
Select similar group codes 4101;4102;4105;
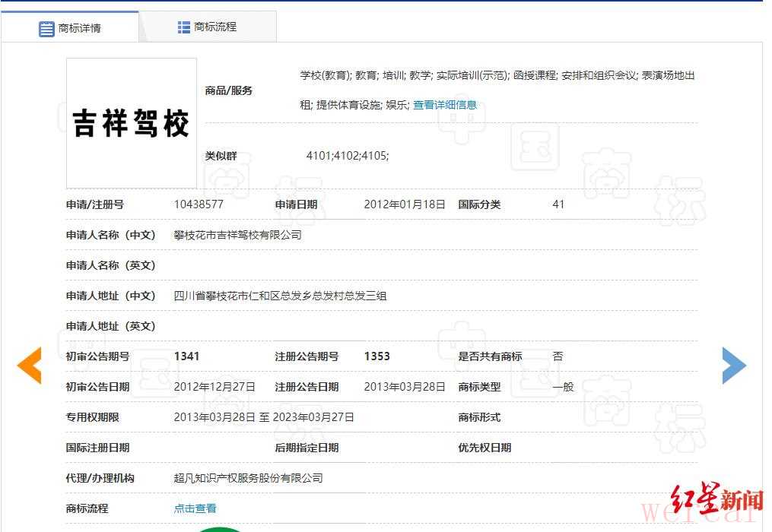[x=347, y=156]
